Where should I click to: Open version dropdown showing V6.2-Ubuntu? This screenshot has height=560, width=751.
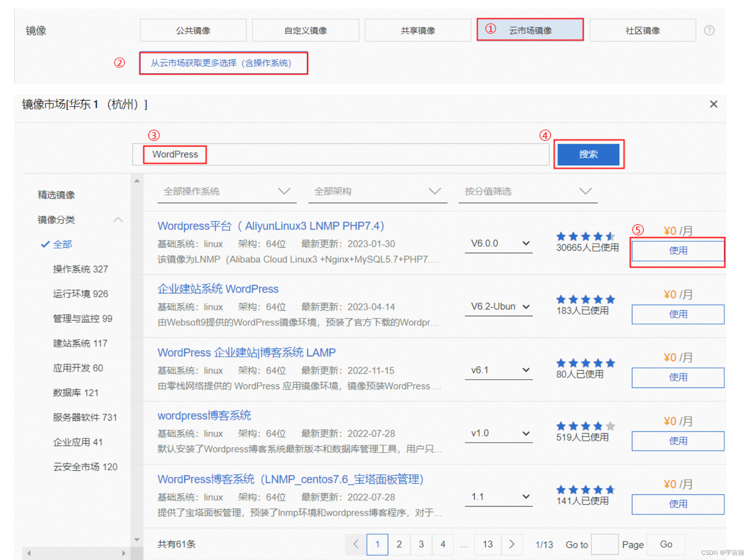[x=499, y=307]
